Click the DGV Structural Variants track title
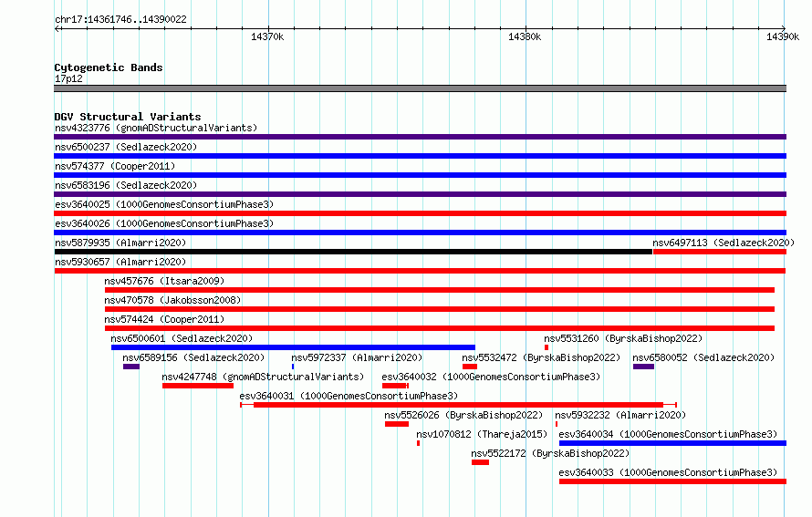Screen dimensions: 812x517 tap(128, 117)
